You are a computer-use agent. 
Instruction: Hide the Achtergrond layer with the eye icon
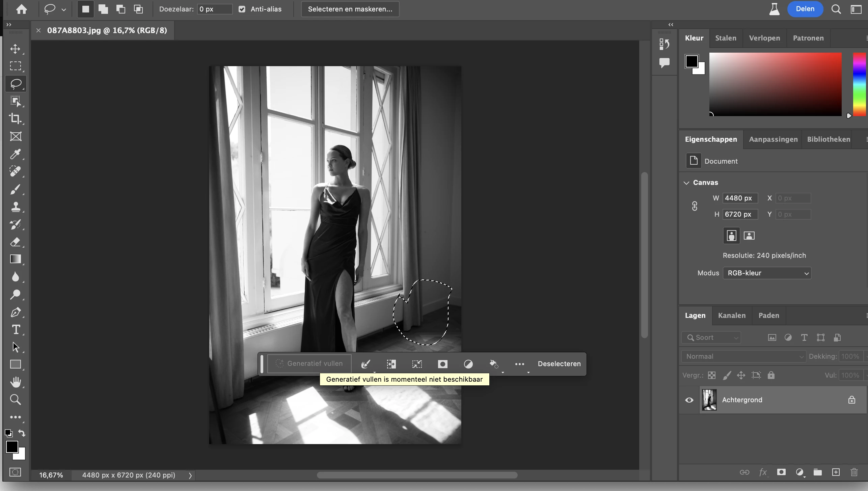689,400
